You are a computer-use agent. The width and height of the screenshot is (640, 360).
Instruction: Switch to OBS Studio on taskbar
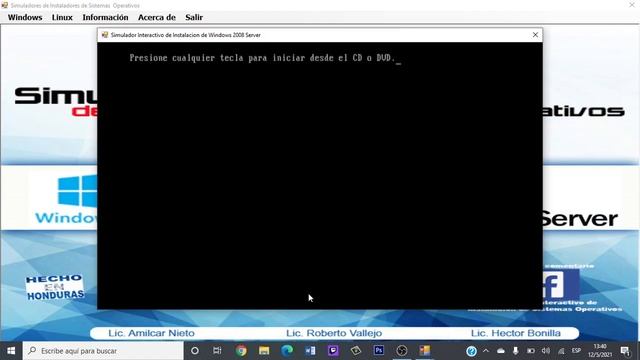pos(402,351)
